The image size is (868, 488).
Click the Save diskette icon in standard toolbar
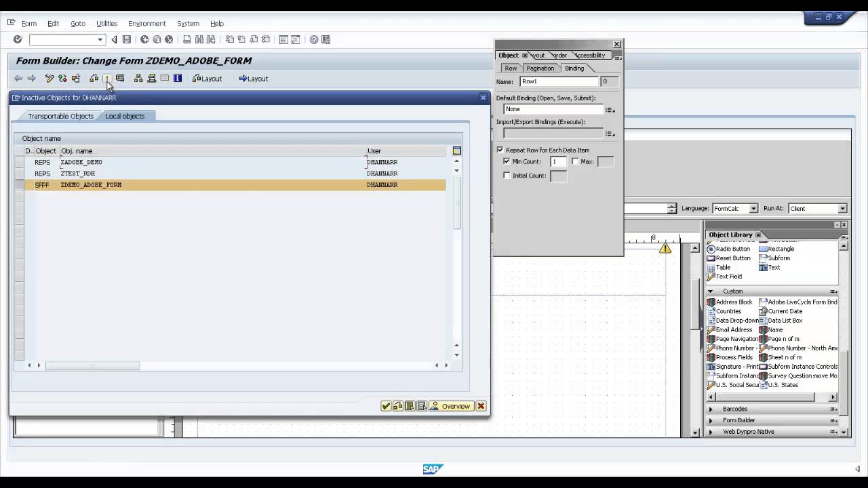126,39
